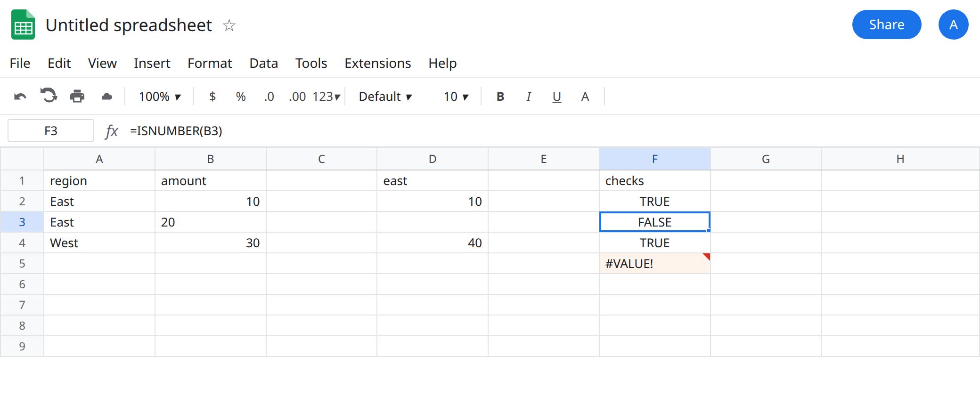The height and width of the screenshot is (405, 980).
Task: Decrease decimal places (.0)
Action: 269,97
